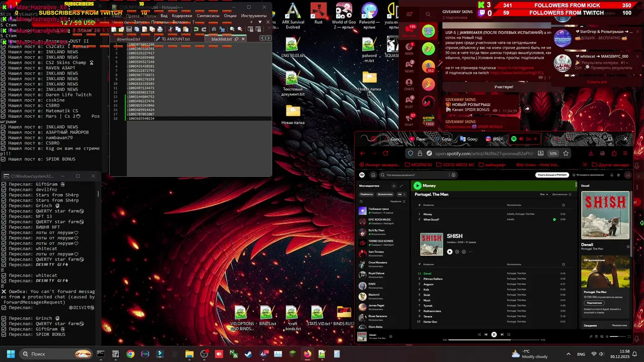Open Steam from the taskbar

(248, 354)
